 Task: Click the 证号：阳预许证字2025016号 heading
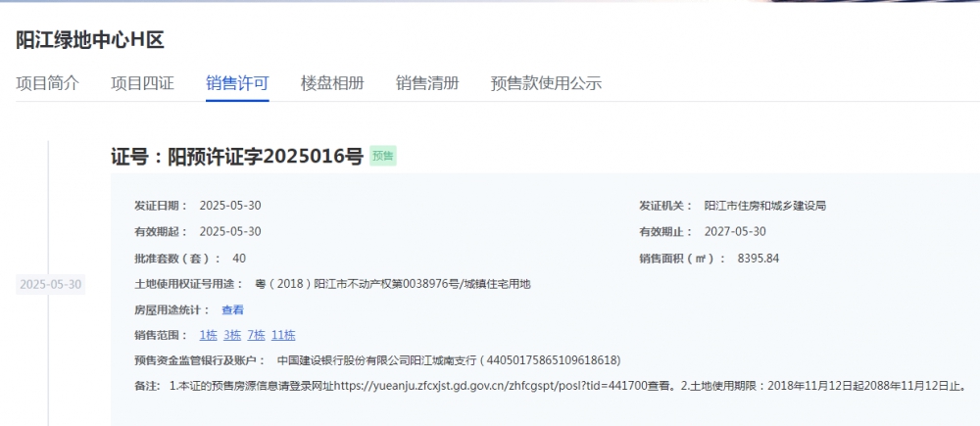tap(237, 156)
